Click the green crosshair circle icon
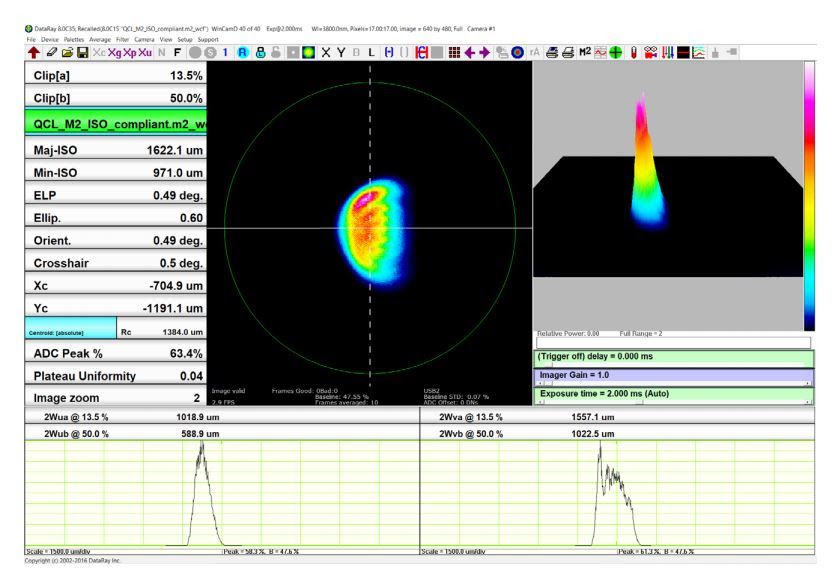Viewport: 832px width, 577px height. 616,52
